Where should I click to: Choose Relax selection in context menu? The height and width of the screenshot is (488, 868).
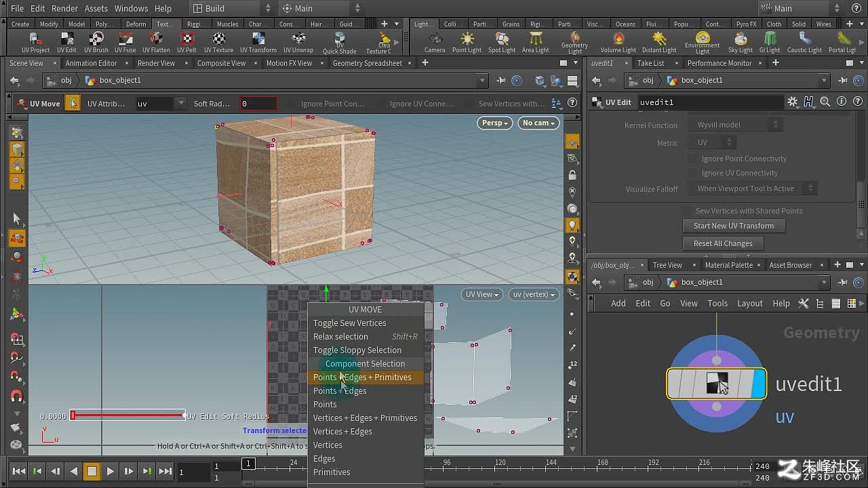[366, 336]
